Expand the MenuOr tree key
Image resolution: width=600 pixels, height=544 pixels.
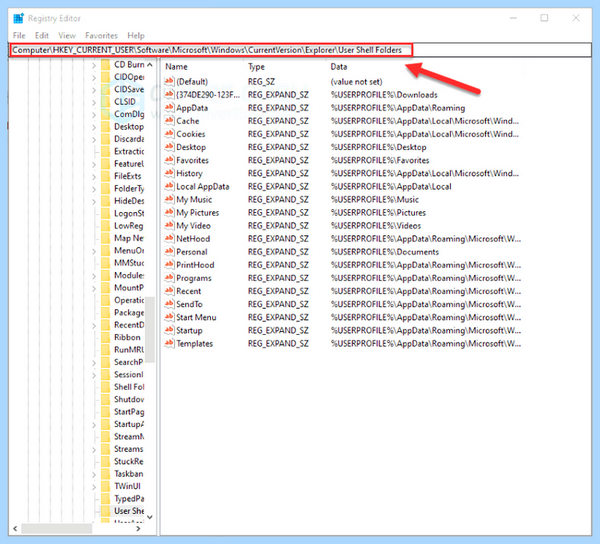(x=94, y=251)
